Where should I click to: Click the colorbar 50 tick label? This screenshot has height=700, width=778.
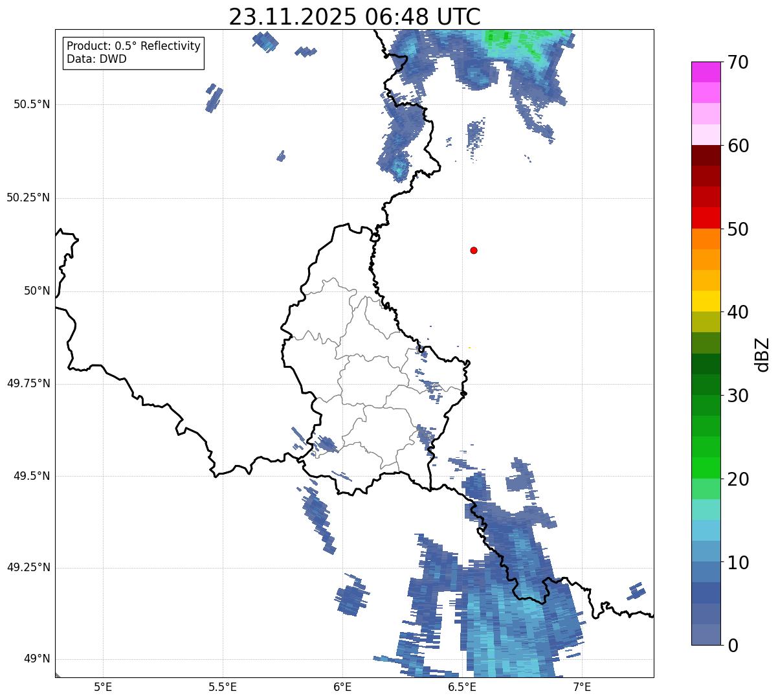pos(738,229)
